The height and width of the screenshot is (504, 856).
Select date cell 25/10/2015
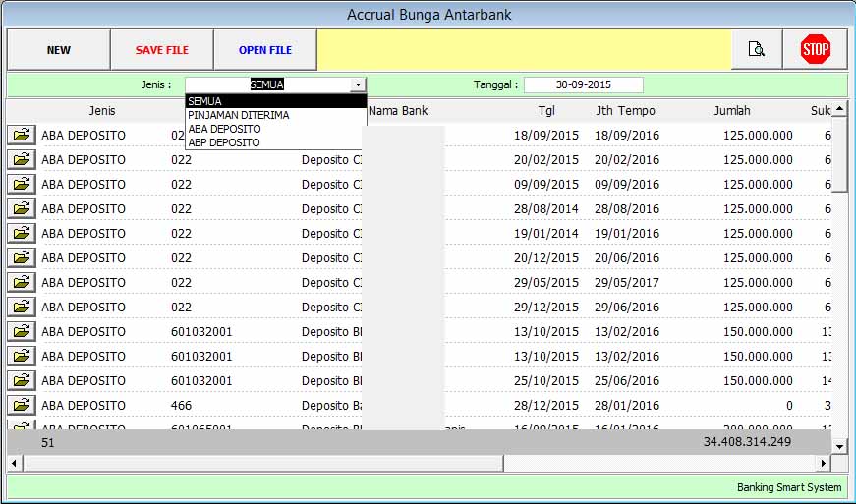(x=545, y=381)
